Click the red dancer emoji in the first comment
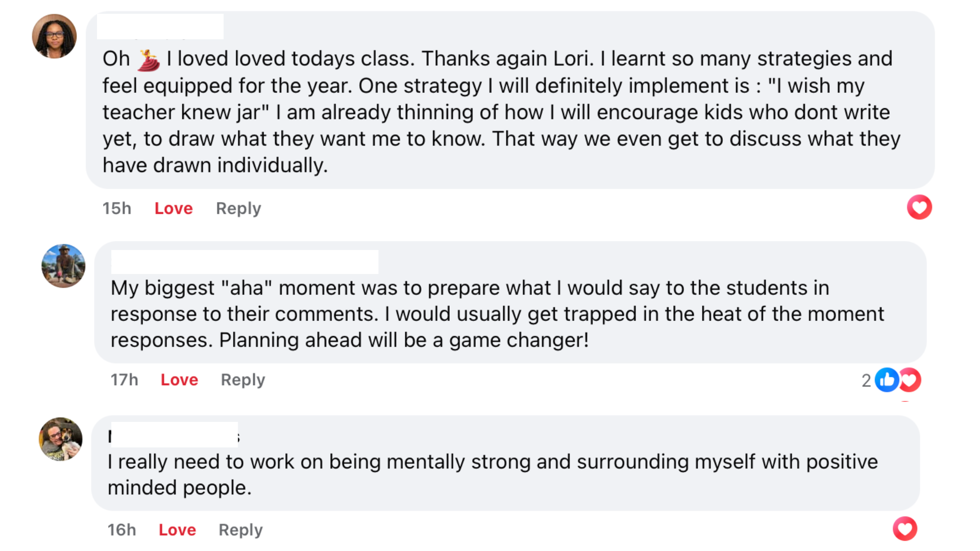Image resolution: width=980 pixels, height=551 pixels. [x=149, y=60]
